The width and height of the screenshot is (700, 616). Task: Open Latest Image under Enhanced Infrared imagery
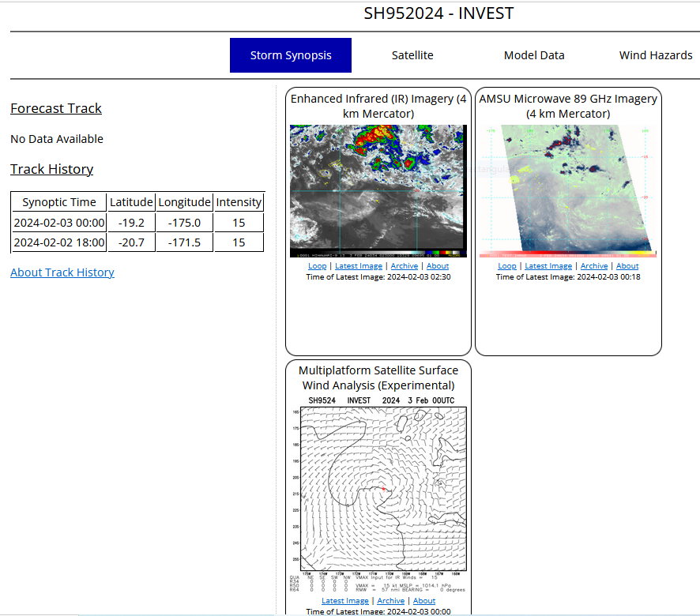(359, 266)
